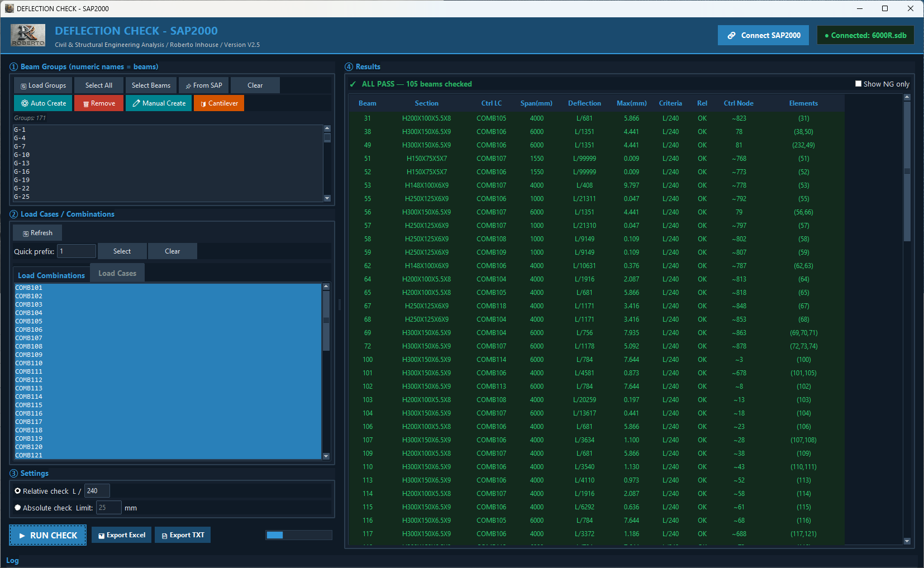Screen dimensions: 924x568
Task: Click the Absolute check Limit field
Action: point(109,508)
